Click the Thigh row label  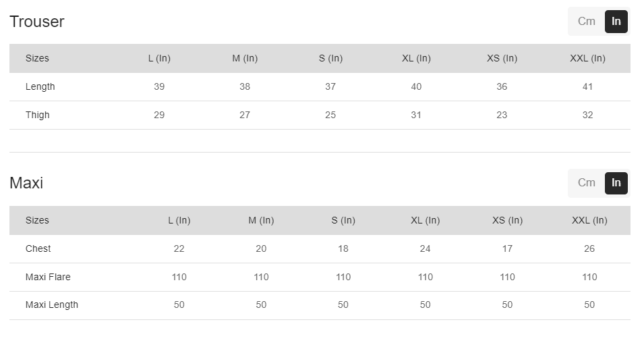pyautogui.click(x=38, y=115)
